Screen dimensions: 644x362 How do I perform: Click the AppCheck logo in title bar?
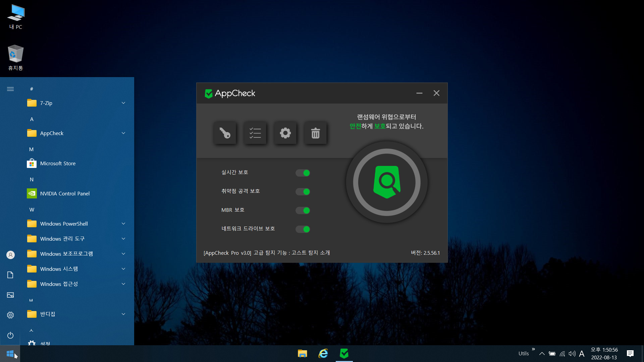(230, 94)
